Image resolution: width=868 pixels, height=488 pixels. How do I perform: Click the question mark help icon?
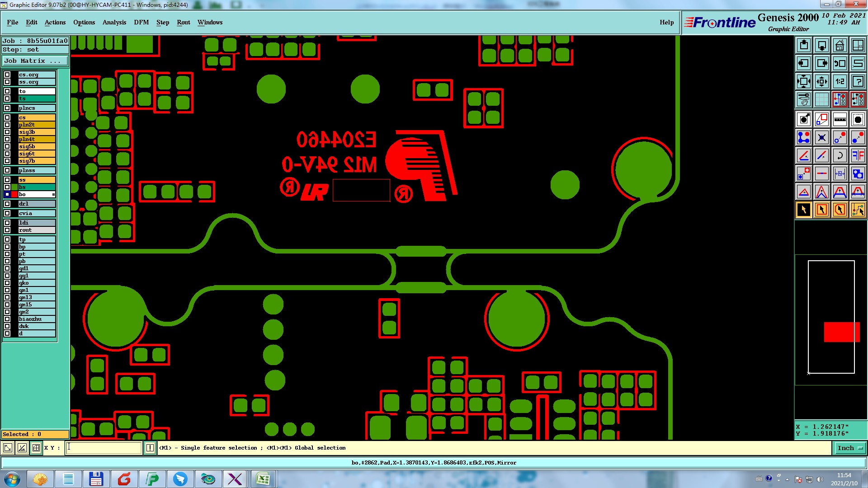click(x=858, y=81)
